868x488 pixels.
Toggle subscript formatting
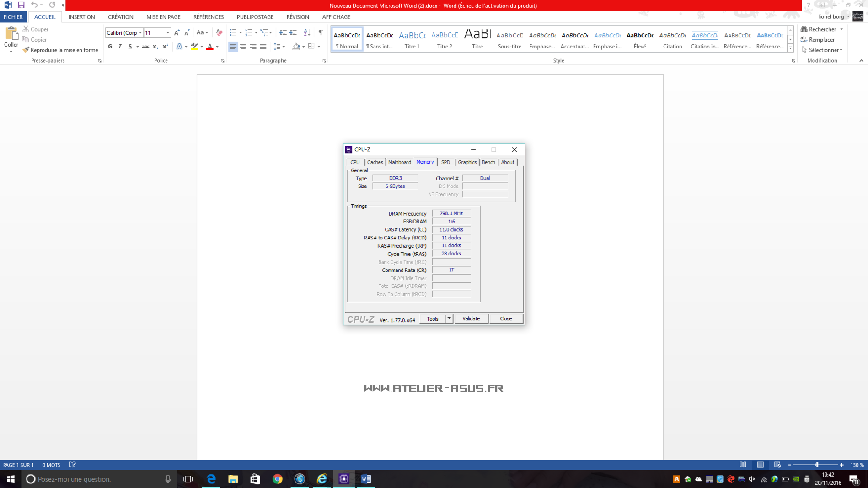(x=155, y=47)
